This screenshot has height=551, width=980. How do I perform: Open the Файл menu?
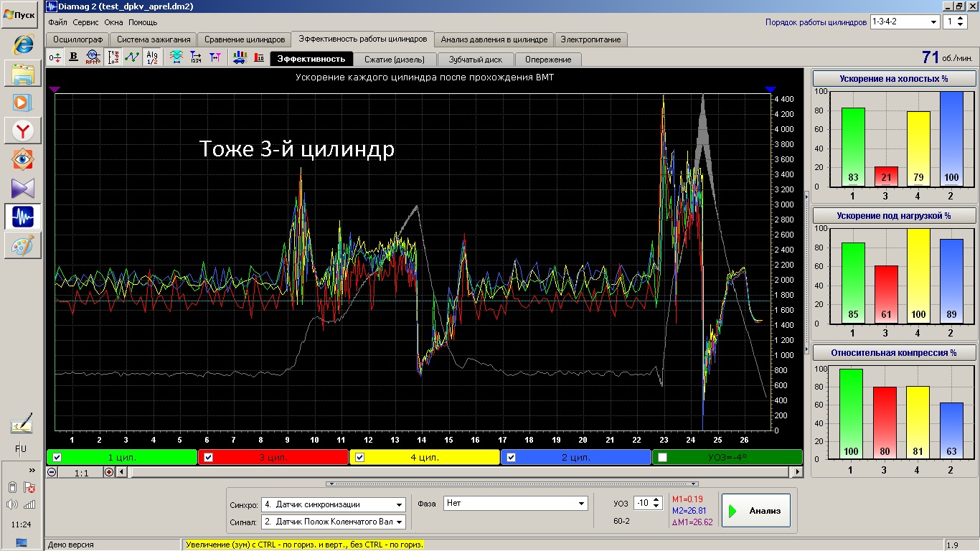click(x=57, y=22)
